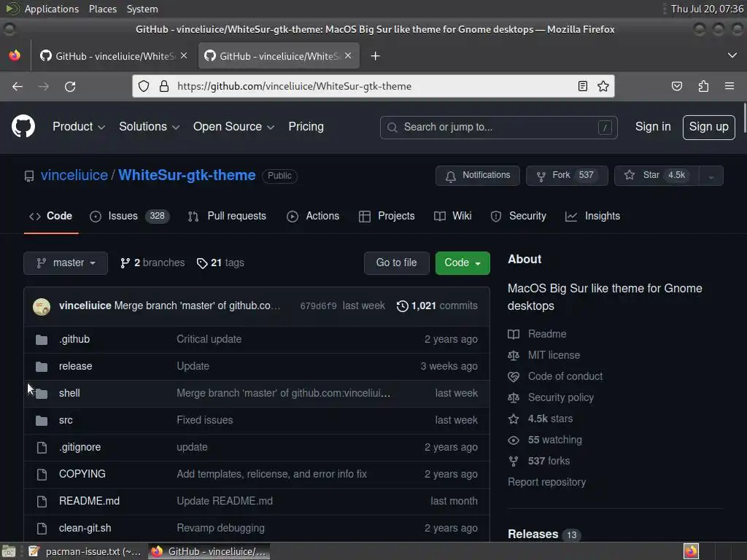Click the .gitignore file icon

(x=42, y=448)
